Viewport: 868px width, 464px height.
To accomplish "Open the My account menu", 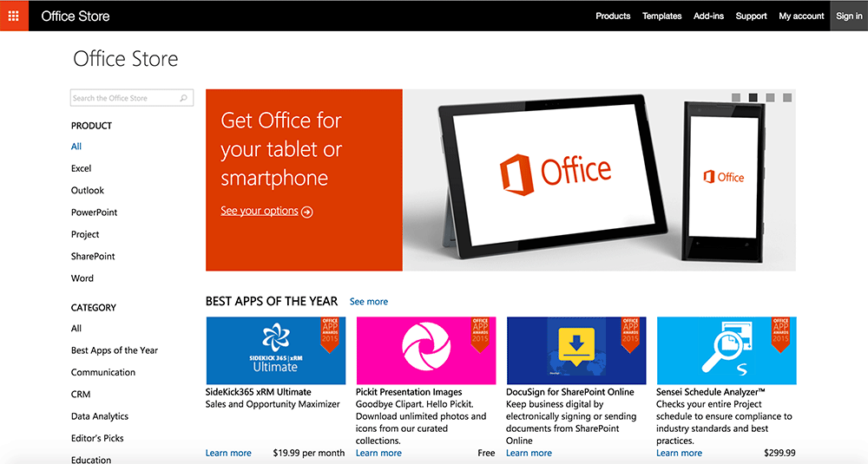I will point(801,16).
